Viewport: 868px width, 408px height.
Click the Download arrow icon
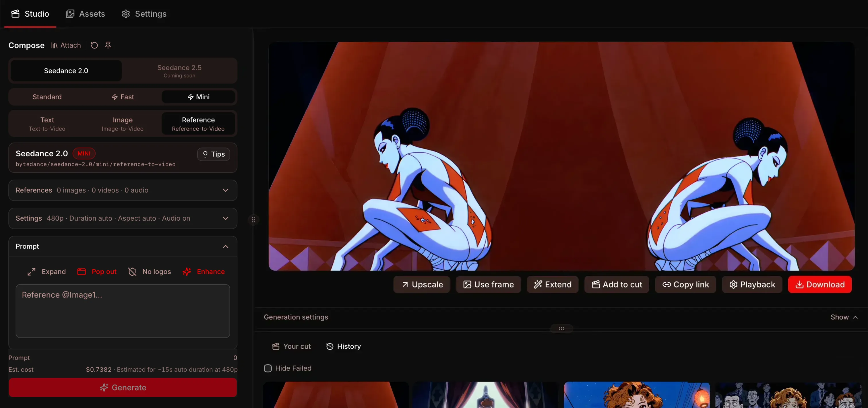[x=799, y=285]
